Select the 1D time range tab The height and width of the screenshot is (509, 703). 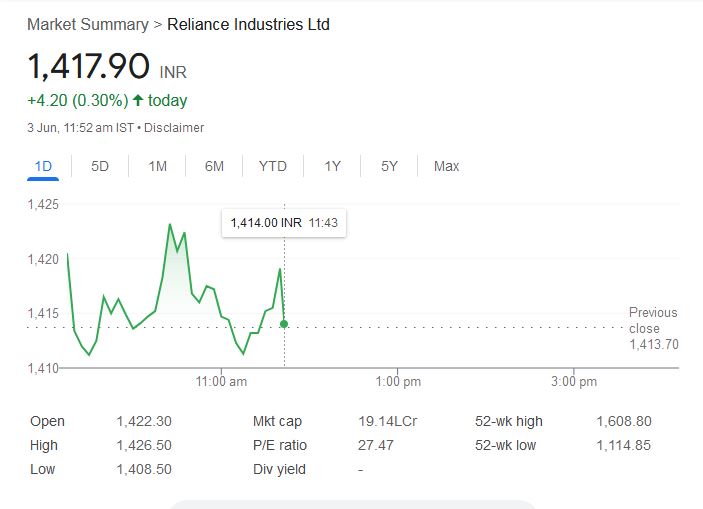[x=43, y=166]
